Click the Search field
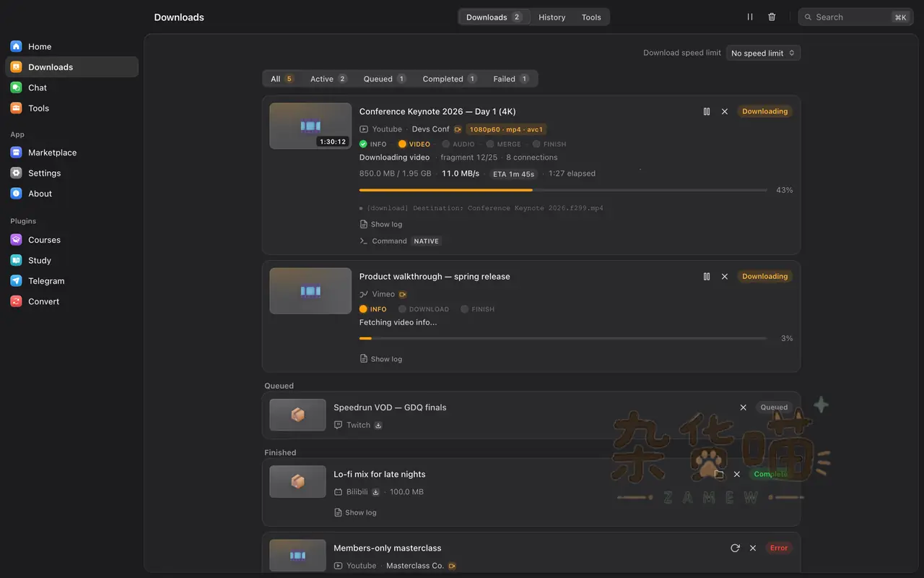This screenshot has height=578, width=924. [855, 17]
